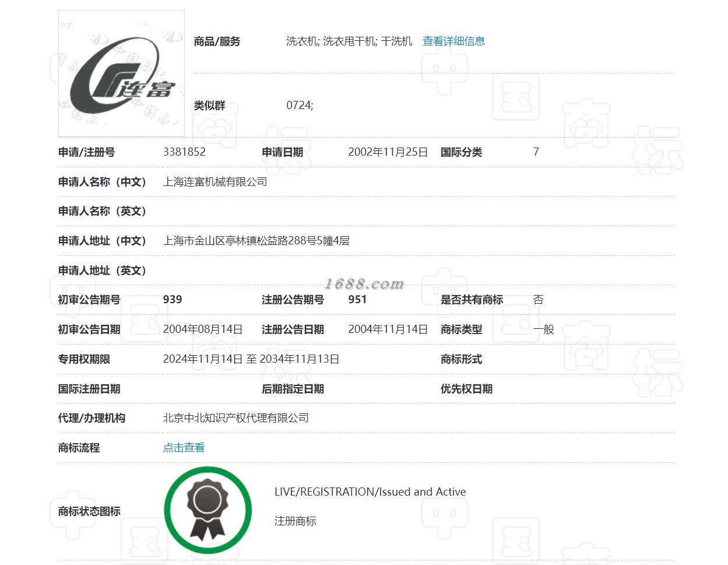The height and width of the screenshot is (565, 728).
Task: Select exclusive rights period 2024年11月14日 至 2034年11月13日
Action: (x=251, y=359)
